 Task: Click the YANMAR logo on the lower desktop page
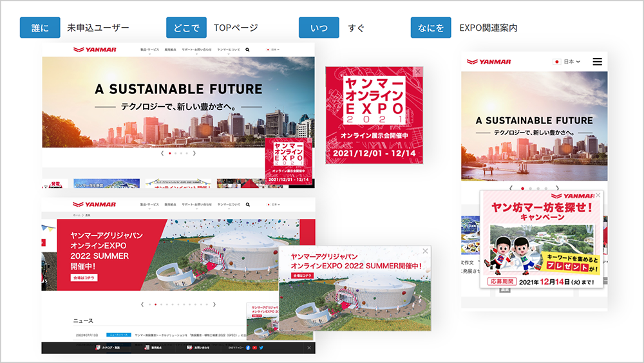pos(95,205)
